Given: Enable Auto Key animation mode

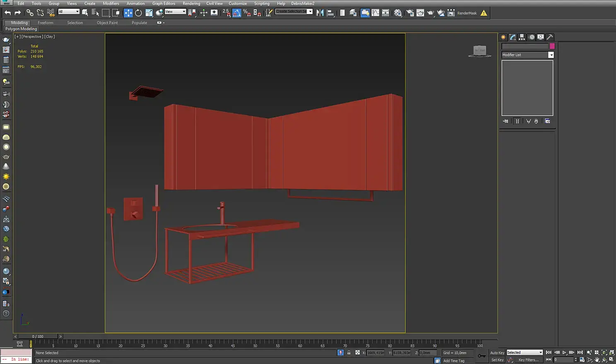Looking at the screenshot, I should (497, 353).
